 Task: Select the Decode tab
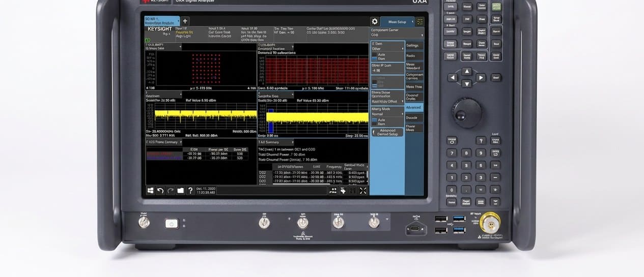point(414,117)
